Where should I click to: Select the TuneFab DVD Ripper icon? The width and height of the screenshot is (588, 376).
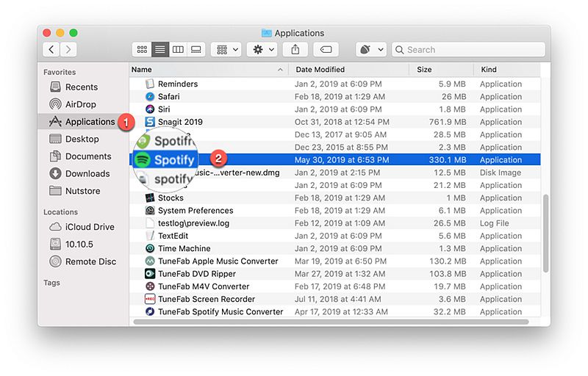pos(150,274)
